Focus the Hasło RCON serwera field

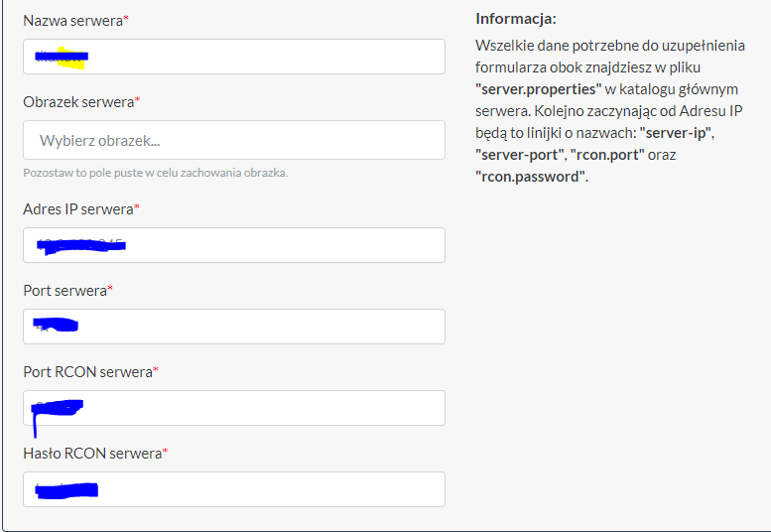click(234, 489)
